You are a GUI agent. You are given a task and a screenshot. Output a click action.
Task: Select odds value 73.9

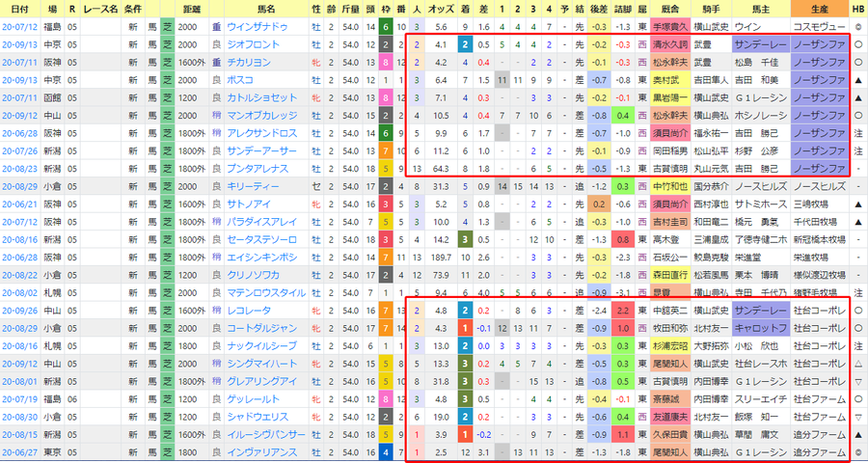point(441,275)
